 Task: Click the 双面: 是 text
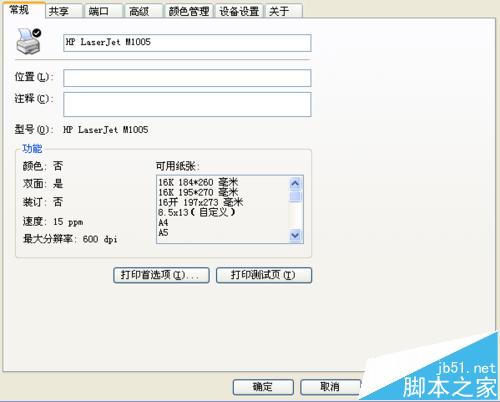point(43,184)
